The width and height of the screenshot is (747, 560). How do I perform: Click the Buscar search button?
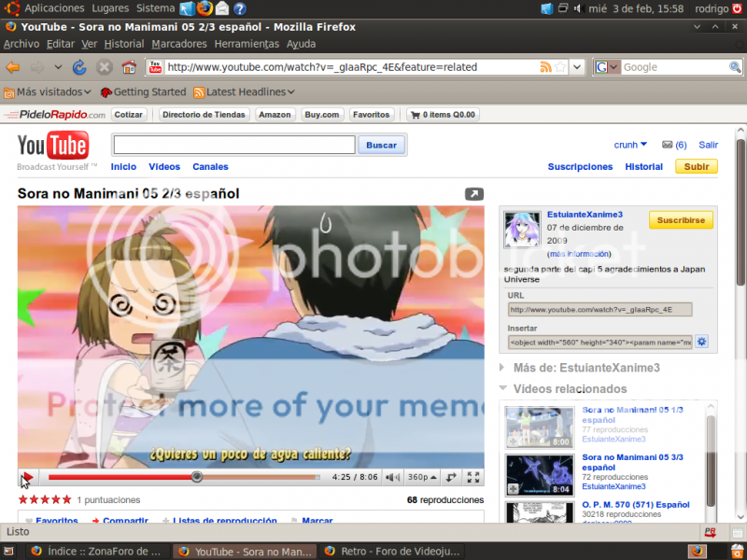[381, 145]
